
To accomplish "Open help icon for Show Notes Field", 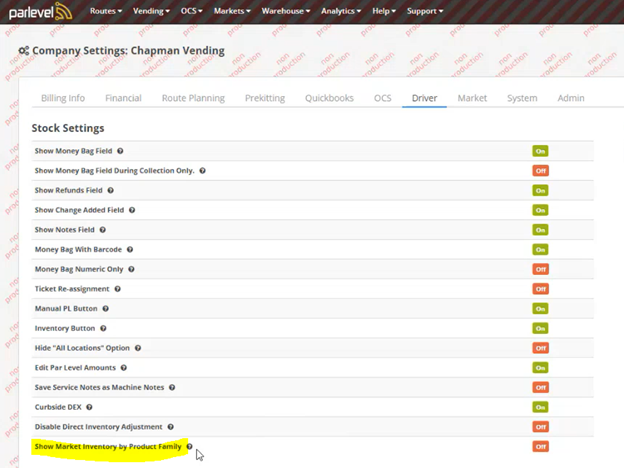I will [103, 230].
